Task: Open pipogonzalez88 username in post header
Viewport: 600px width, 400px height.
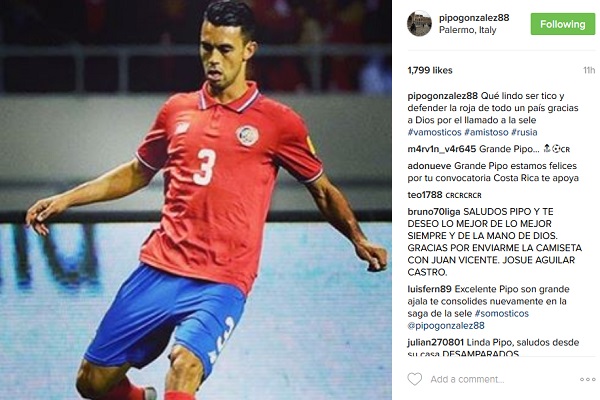Action: (x=474, y=18)
